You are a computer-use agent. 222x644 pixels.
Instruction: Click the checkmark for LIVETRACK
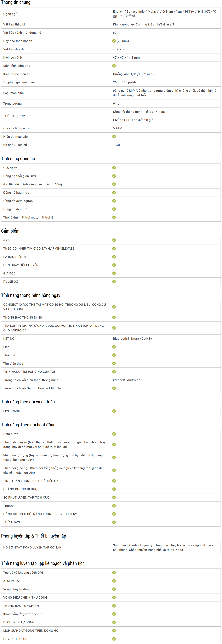point(114,411)
